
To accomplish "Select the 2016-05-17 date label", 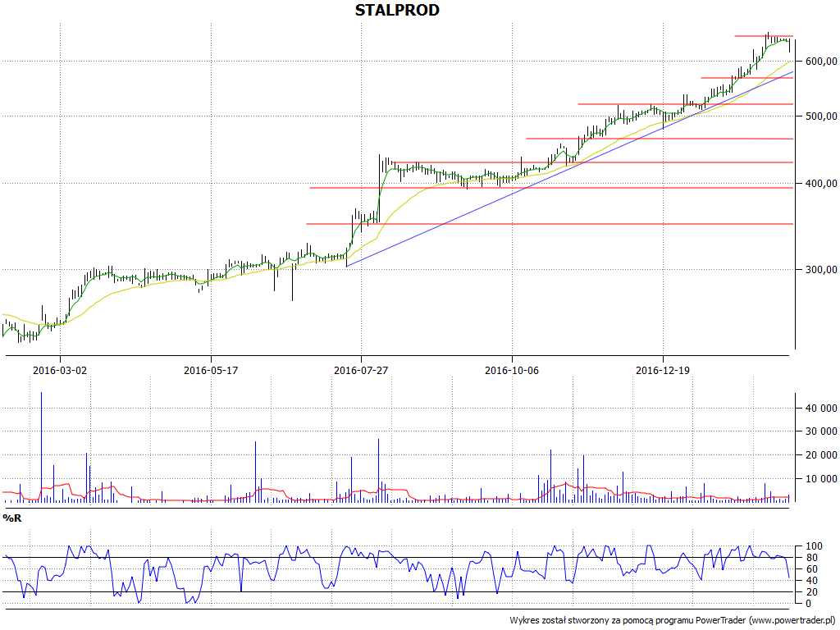I will pos(211,370).
